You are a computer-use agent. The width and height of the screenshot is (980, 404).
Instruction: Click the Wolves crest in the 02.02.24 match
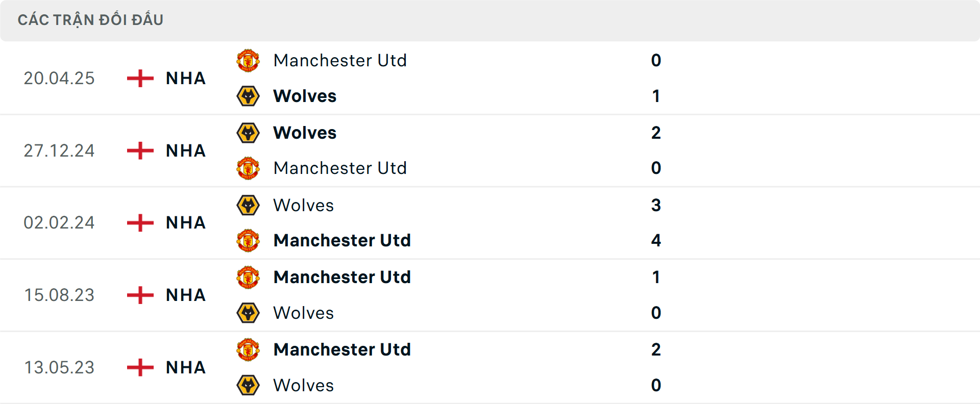249,205
